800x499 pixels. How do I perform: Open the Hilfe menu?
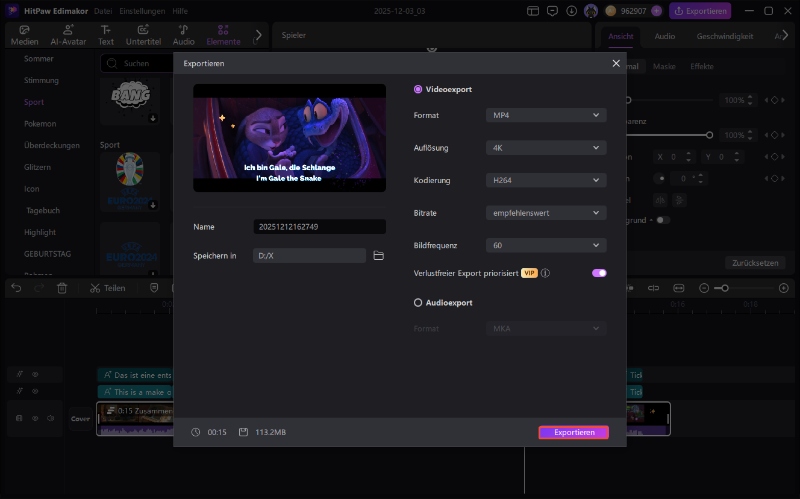(179, 10)
